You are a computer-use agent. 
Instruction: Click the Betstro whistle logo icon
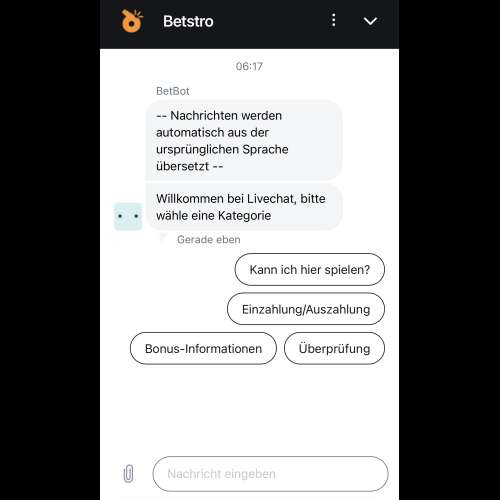[x=132, y=21]
